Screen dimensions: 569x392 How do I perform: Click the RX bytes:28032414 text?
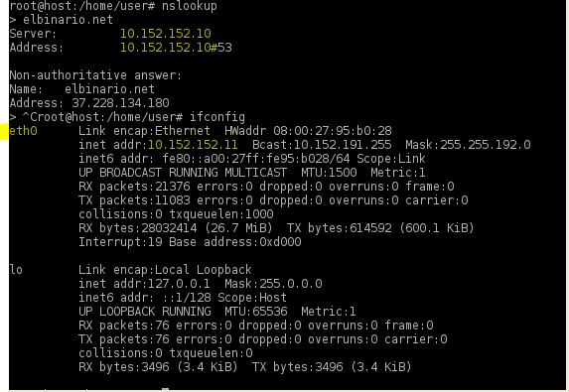[x=138, y=228]
